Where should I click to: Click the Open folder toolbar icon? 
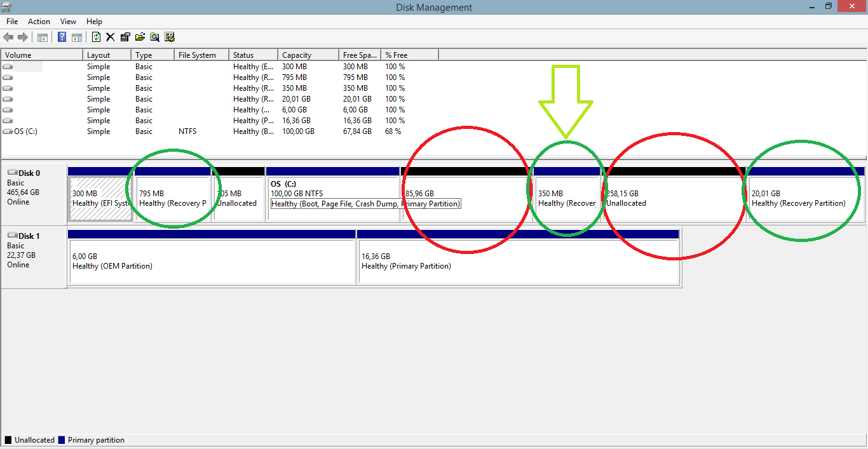coord(140,37)
